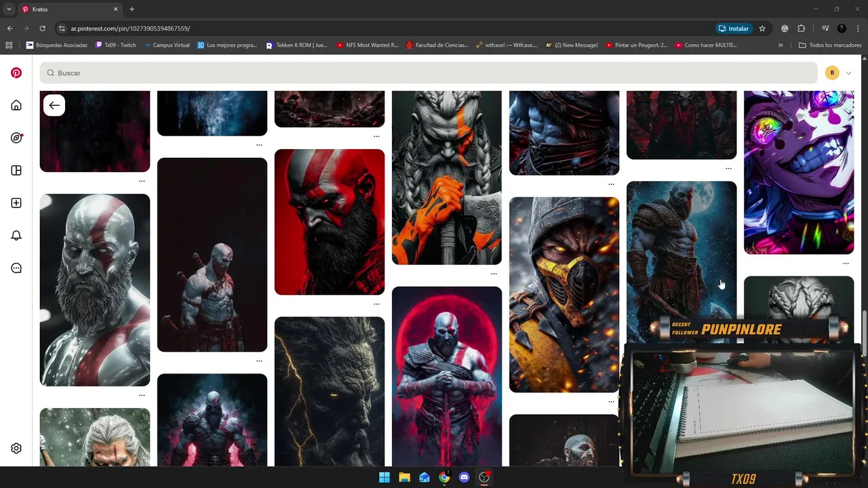Open the NFS Most Wanted bookmark
The width and height of the screenshot is (868, 488).
tap(368, 45)
